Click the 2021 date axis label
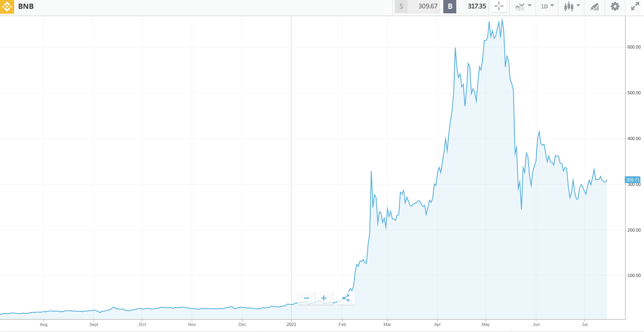Viewport: 644px width, 332px height. 291,324
